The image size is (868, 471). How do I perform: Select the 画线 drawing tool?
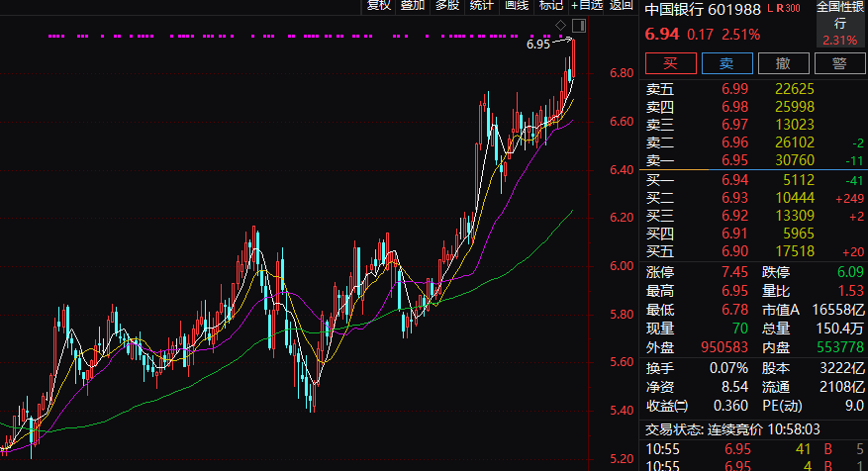point(516,6)
